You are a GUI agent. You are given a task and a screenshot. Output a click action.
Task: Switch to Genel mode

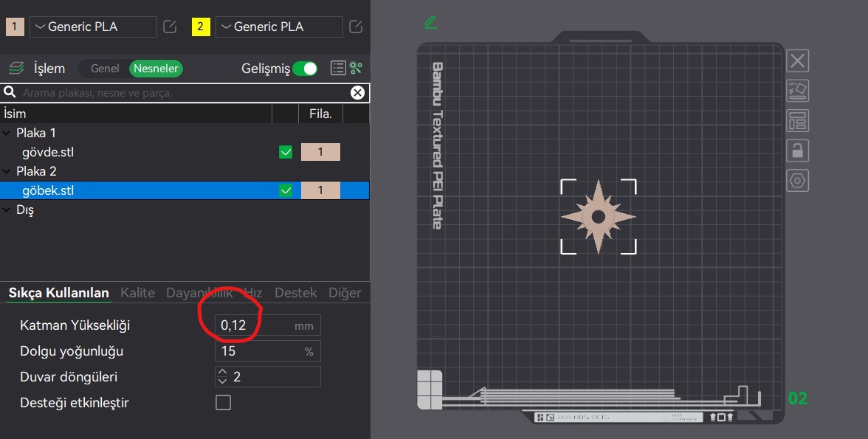tap(105, 68)
